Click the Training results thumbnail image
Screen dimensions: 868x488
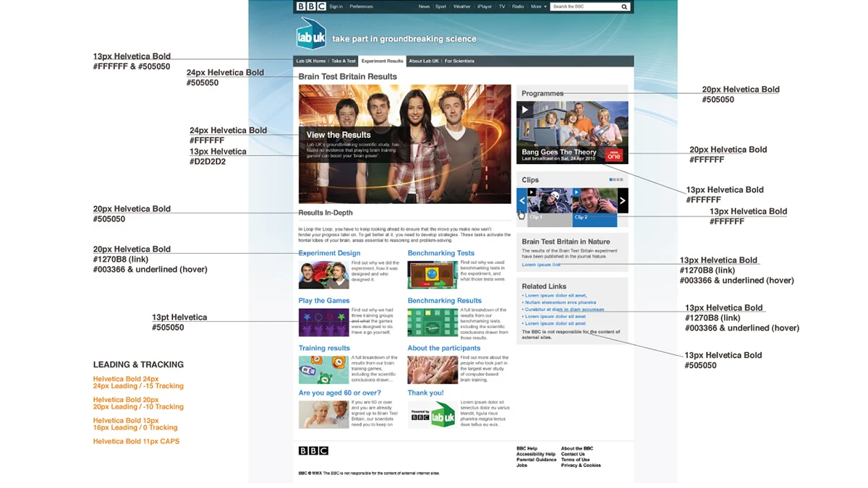point(324,369)
